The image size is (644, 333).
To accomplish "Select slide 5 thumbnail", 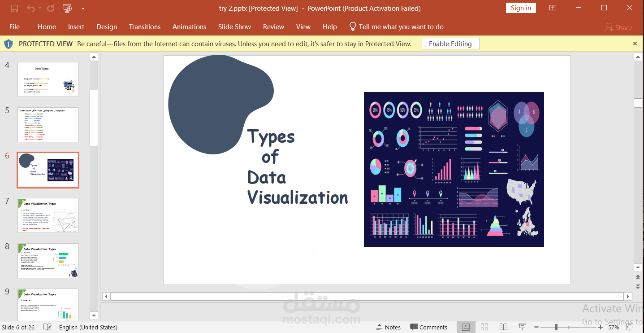I will tap(48, 125).
